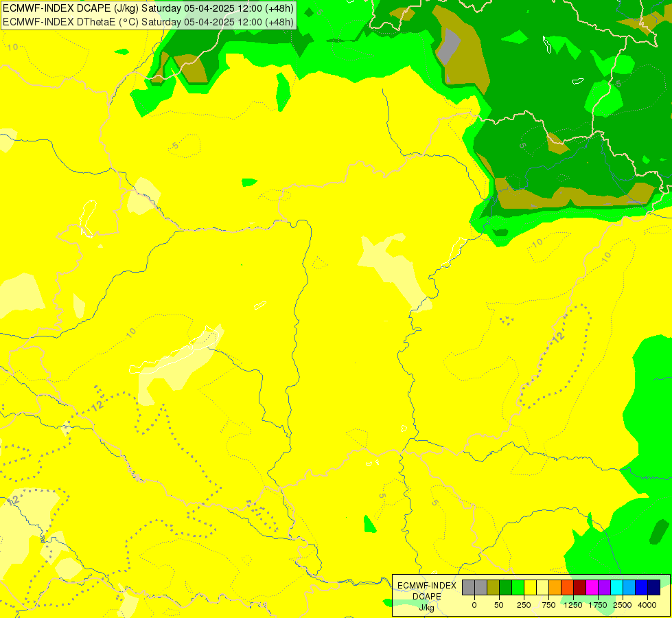The image size is (672, 618).
Task: Click the gray zero-DCAPE patch on the map
Action: (448, 45)
